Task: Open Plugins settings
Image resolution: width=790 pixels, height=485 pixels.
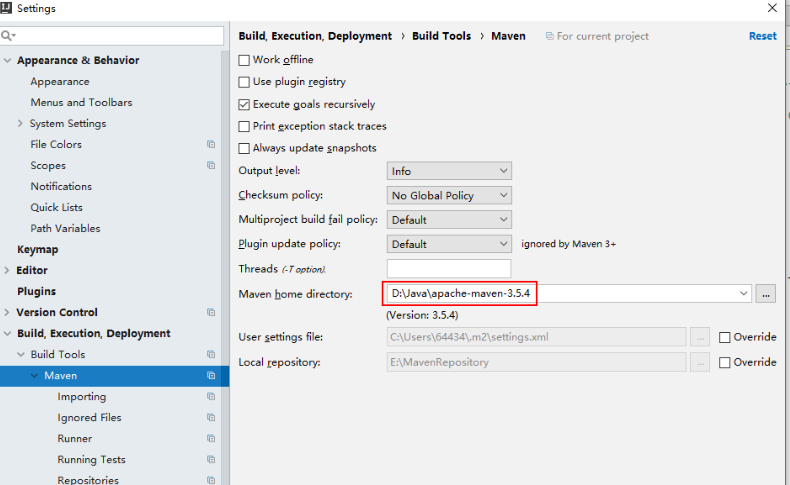Action: click(36, 292)
